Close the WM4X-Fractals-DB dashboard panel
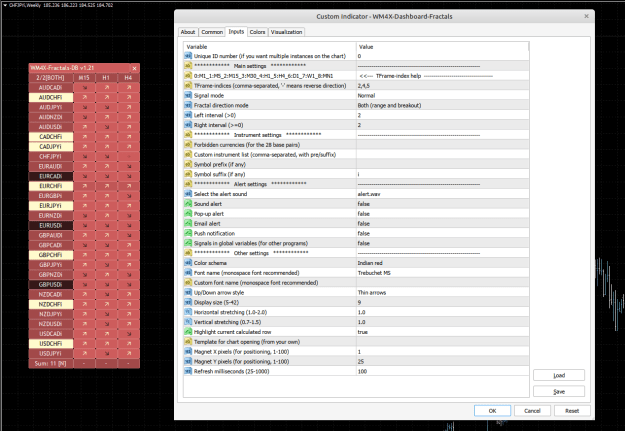The height and width of the screenshot is (431, 625). (134, 68)
